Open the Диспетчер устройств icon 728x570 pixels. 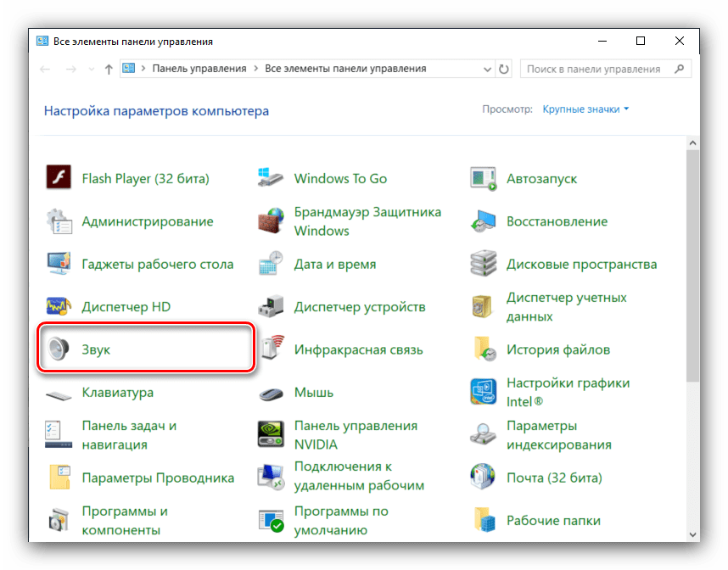[271, 306]
